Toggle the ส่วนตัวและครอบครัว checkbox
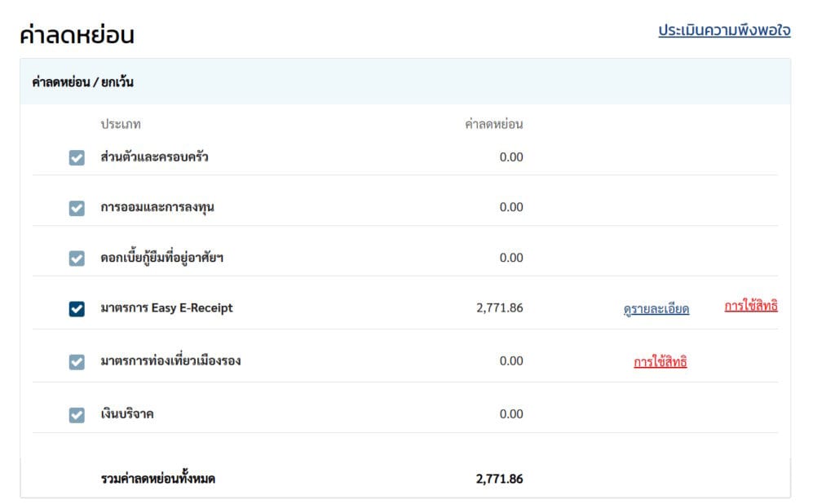 (x=77, y=158)
